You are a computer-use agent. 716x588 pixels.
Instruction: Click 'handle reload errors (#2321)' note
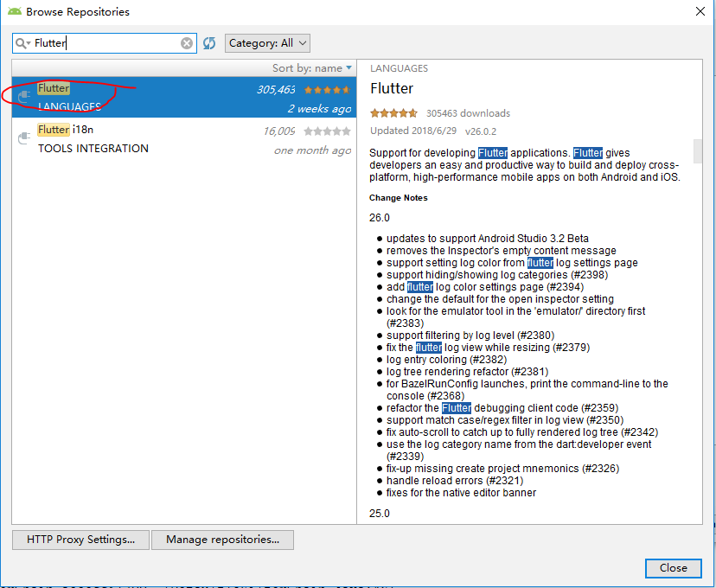[455, 481]
